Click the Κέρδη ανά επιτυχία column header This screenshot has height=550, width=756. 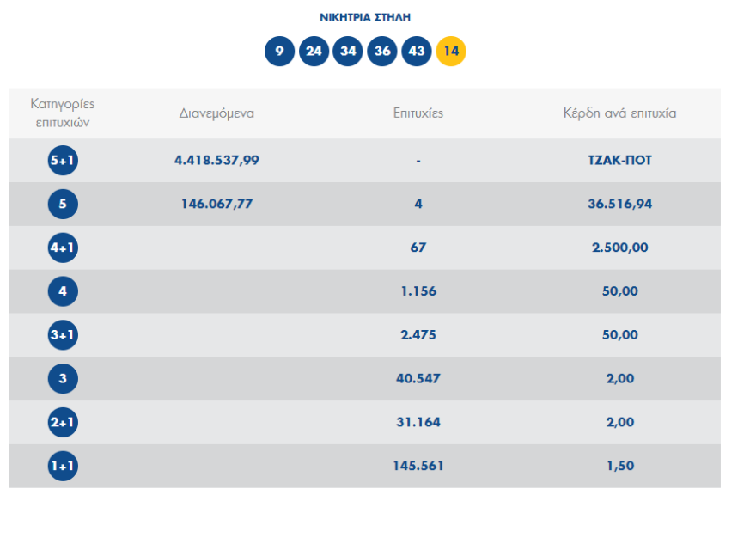(619, 113)
